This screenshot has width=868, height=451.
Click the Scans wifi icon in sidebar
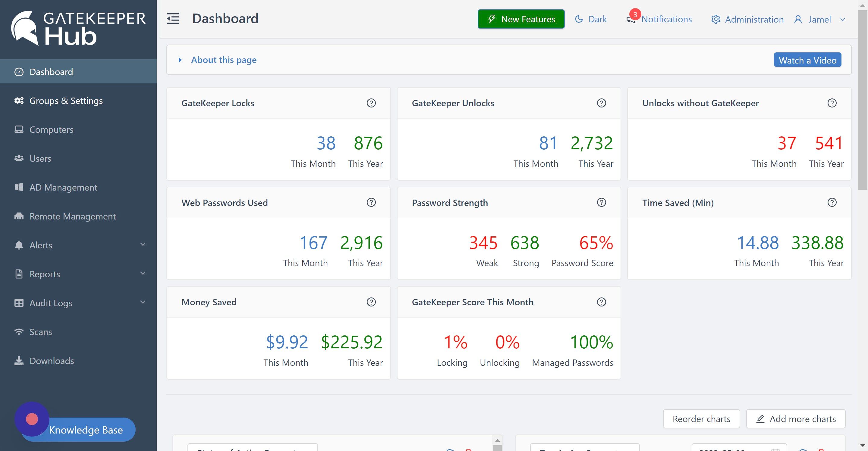19,332
